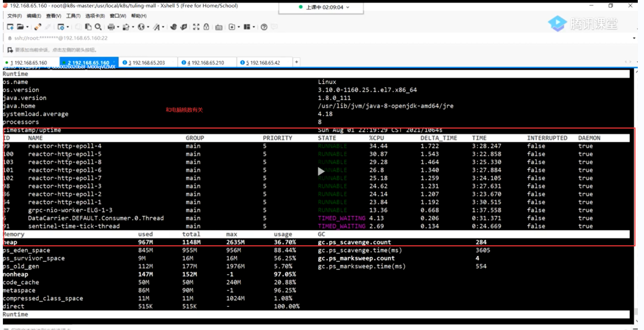The image size is (644, 330).
Task: Click the plus button to add tab
Action: [x=296, y=62]
